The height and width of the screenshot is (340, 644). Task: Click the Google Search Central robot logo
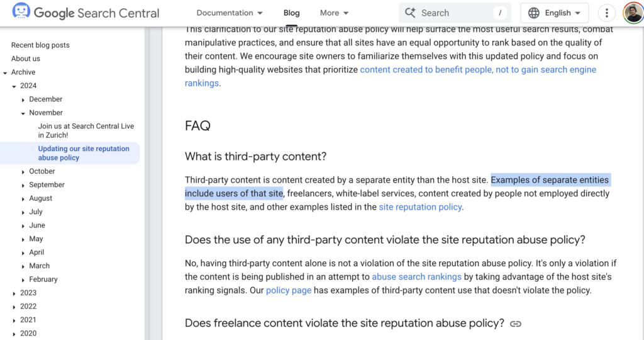click(21, 13)
